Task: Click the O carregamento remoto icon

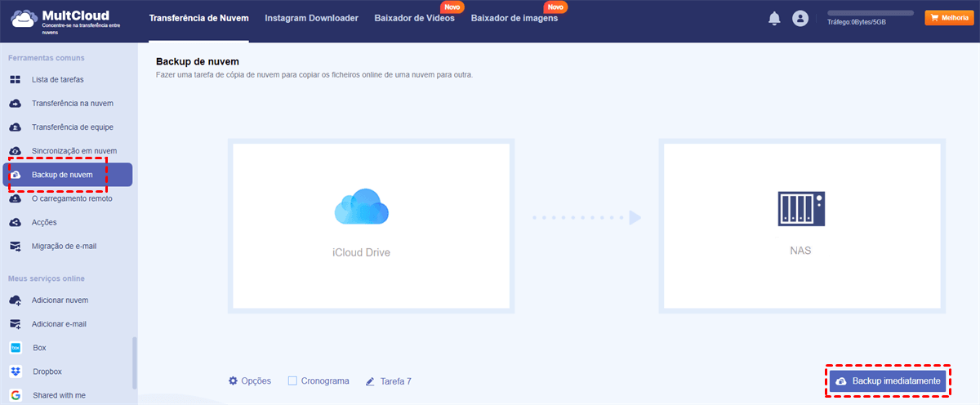Action: pyautogui.click(x=15, y=198)
